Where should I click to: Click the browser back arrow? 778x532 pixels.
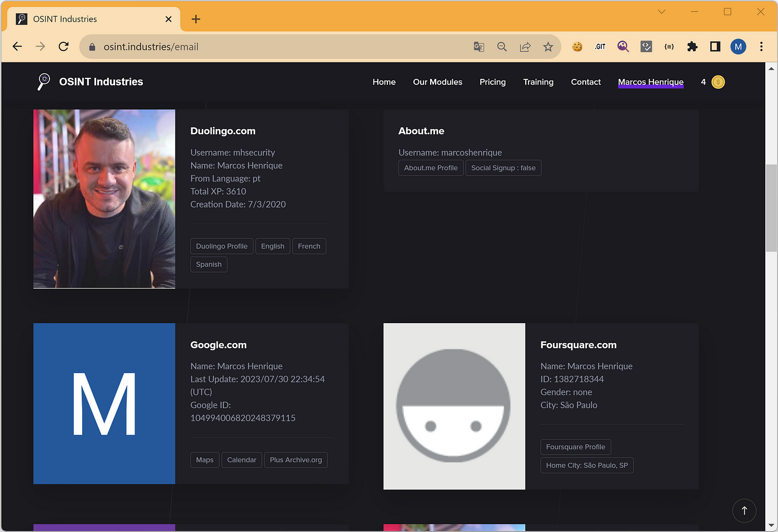pos(17,47)
